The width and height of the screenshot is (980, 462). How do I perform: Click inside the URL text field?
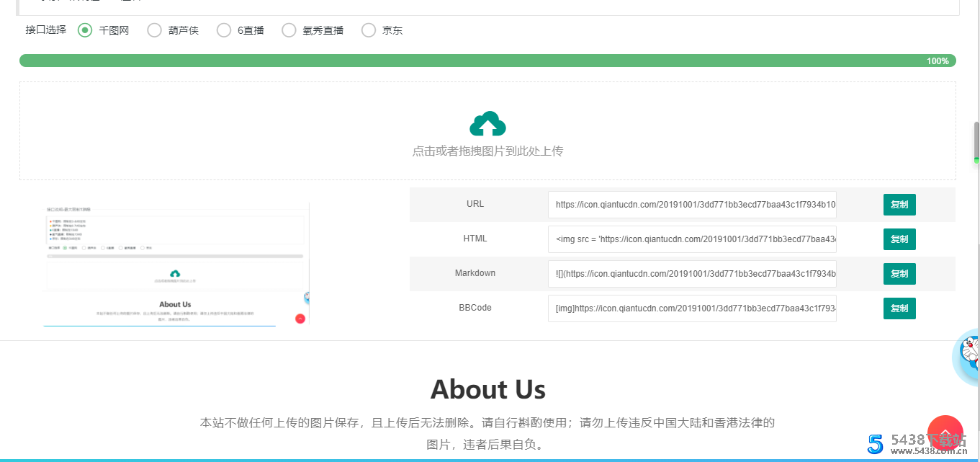(x=691, y=205)
